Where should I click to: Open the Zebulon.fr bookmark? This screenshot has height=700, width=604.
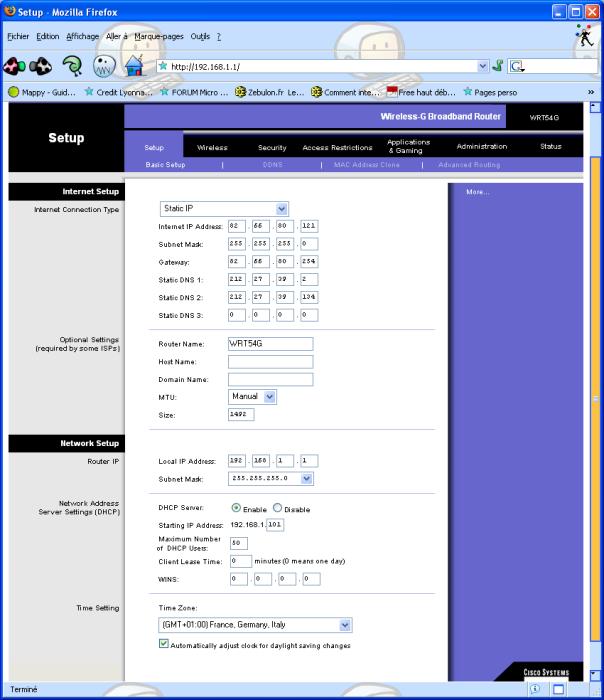click(270, 92)
